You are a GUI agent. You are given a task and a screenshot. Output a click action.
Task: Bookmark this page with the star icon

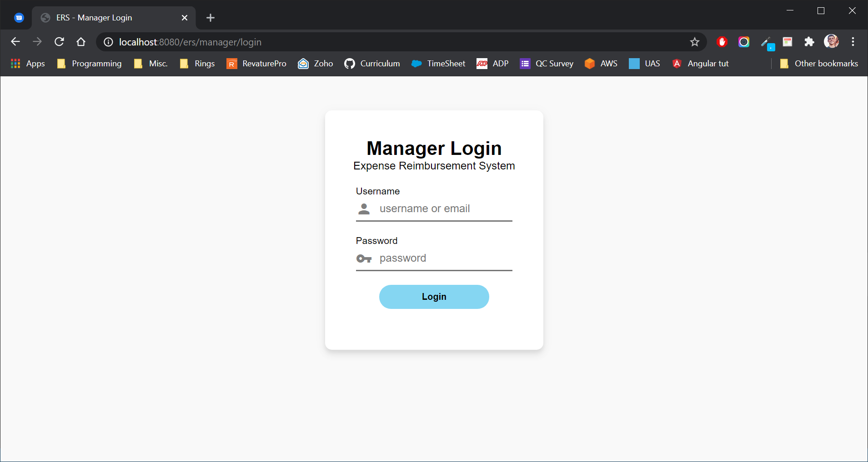(x=694, y=42)
